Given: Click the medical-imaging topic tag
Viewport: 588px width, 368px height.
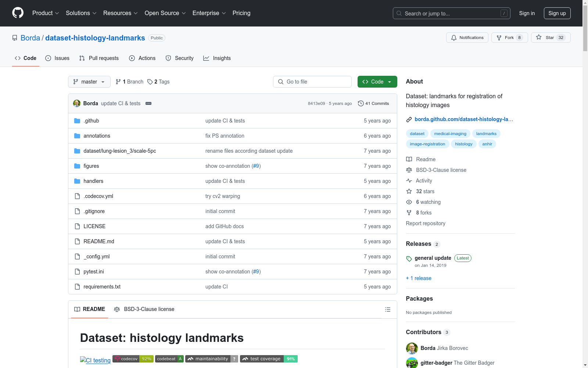Looking at the screenshot, I should coord(450,134).
